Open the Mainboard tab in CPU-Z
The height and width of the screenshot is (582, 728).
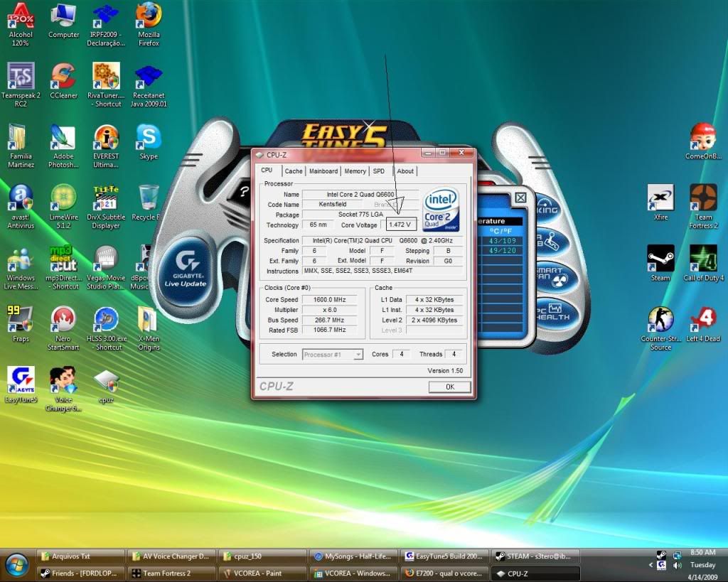coord(323,171)
